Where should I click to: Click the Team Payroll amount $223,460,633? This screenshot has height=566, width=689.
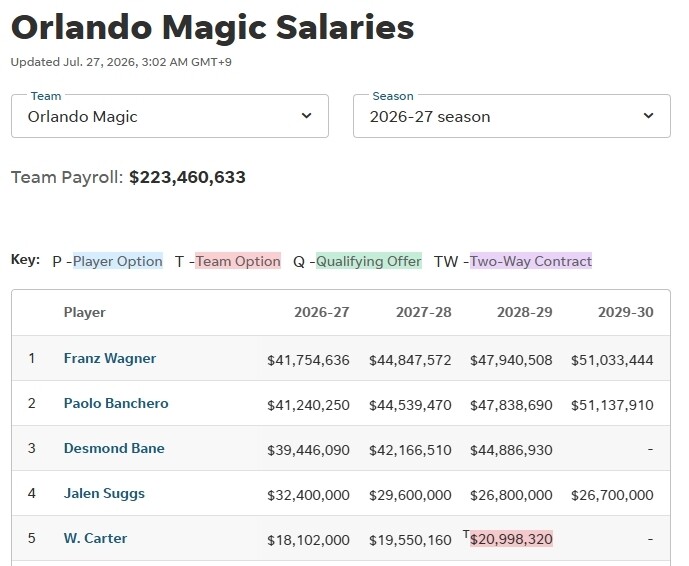pos(188,177)
